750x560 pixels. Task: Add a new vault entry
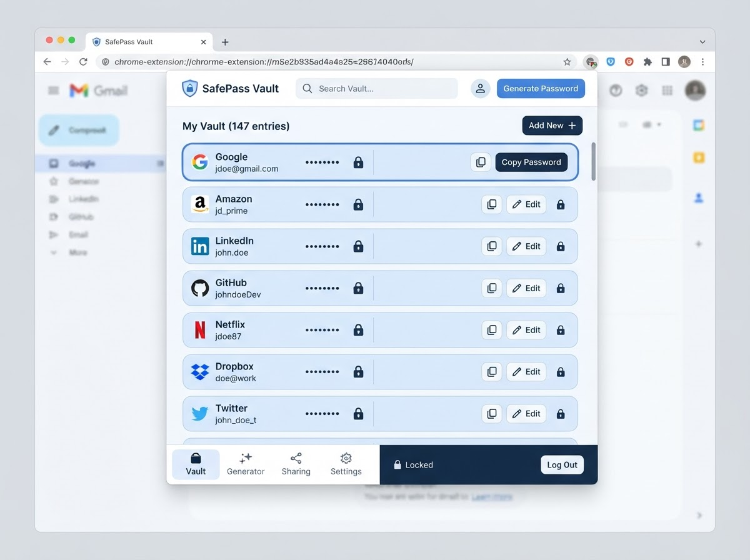coord(552,126)
